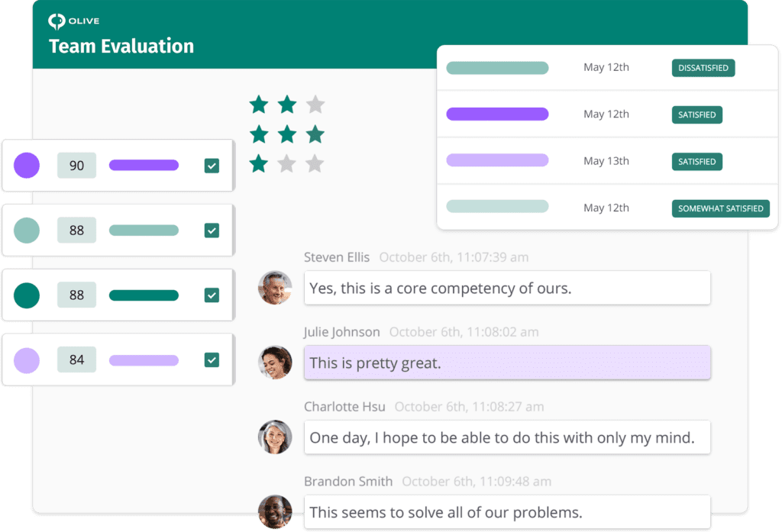
Task: Click the second star in bottom rating row
Action: point(286,163)
